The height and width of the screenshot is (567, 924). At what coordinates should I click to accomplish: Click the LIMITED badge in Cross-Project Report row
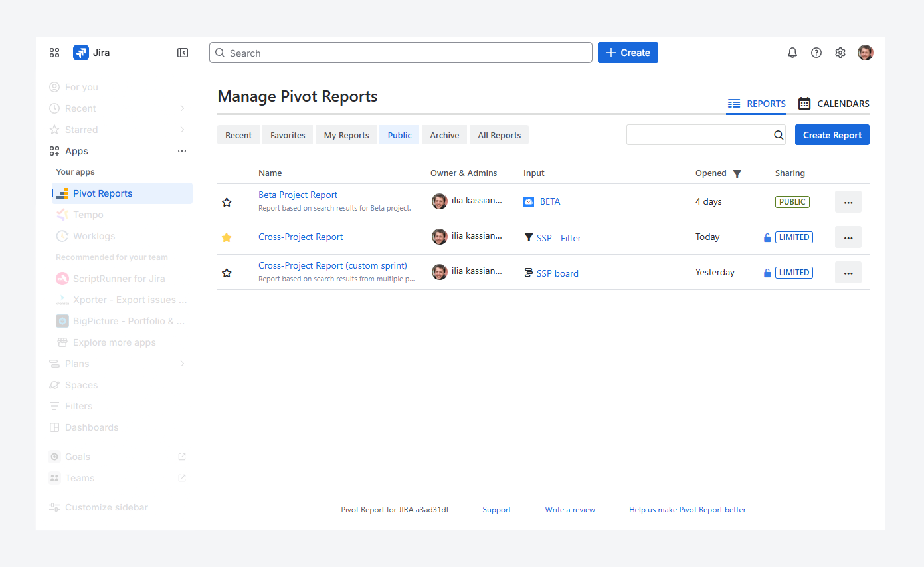click(x=794, y=237)
